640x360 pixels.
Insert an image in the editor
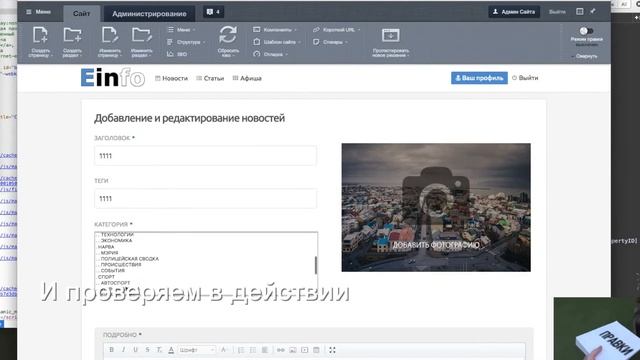[293, 350]
